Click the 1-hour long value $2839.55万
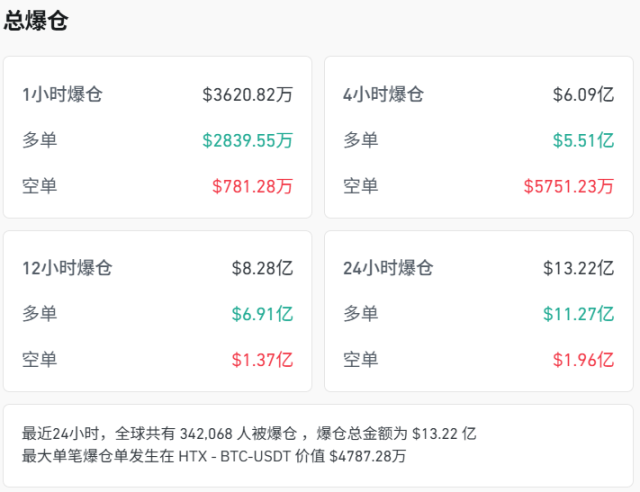 click(248, 140)
